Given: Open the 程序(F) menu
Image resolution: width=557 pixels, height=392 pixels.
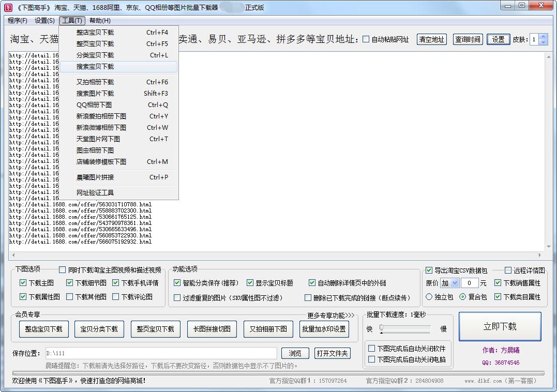Looking at the screenshot, I should (17, 21).
